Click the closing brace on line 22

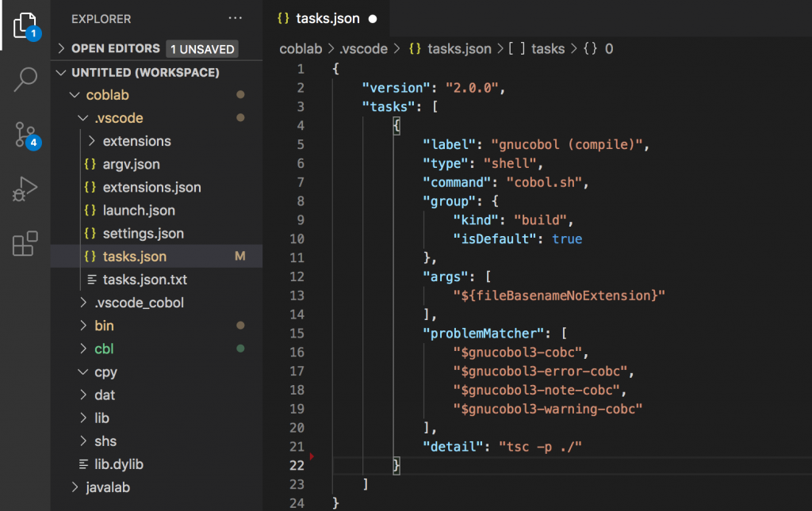(x=396, y=466)
